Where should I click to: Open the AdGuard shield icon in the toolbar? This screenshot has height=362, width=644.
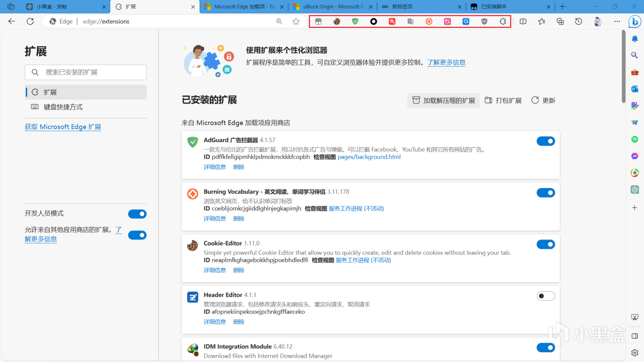click(x=355, y=22)
